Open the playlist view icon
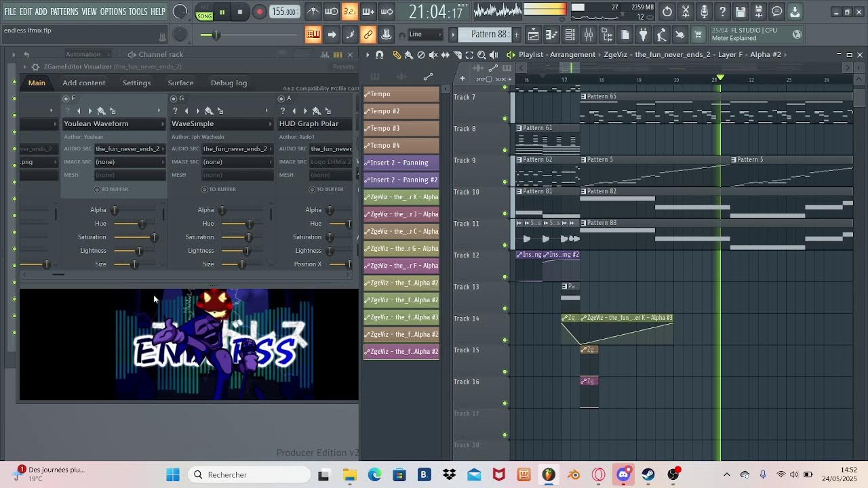The width and height of the screenshot is (868, 488). click(x=534, y=35)
